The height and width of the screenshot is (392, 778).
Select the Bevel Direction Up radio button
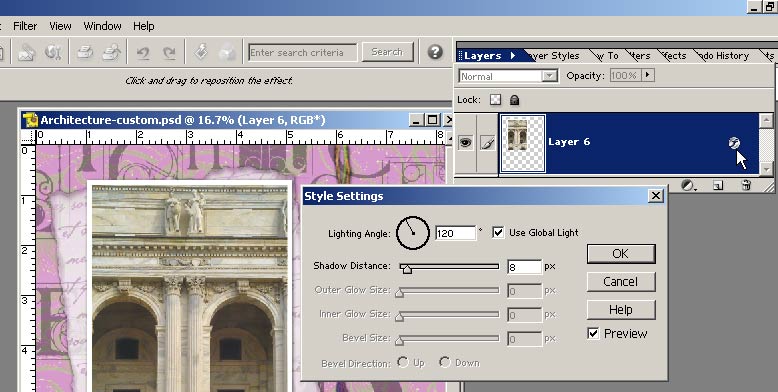(x=402, y=362)
